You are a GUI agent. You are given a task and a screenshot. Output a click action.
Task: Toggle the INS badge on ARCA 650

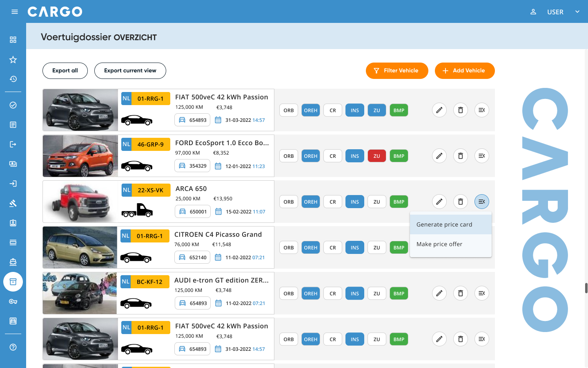[x=354, y=202]
